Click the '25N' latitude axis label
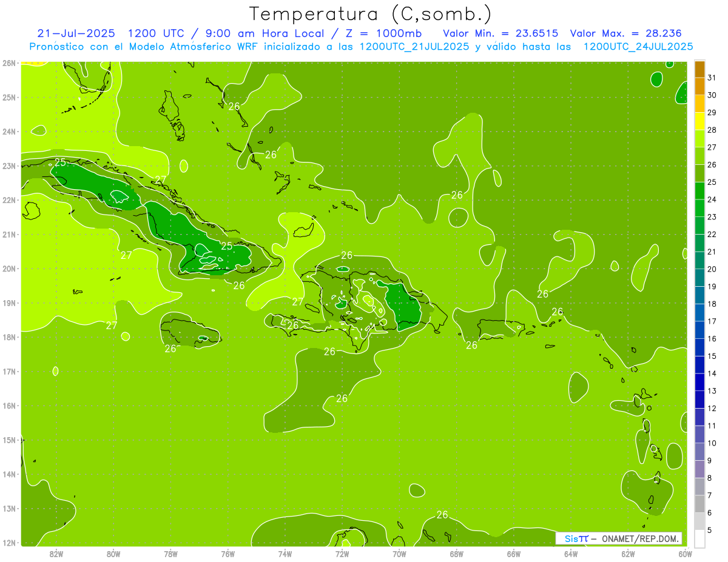728x562 pixels. coord(8,97)
